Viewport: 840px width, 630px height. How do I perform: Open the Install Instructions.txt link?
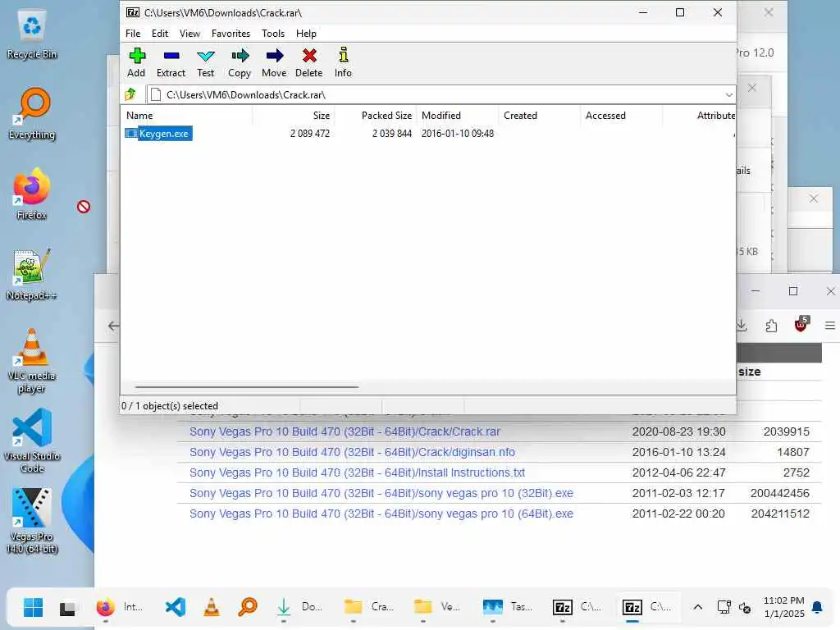357,472
